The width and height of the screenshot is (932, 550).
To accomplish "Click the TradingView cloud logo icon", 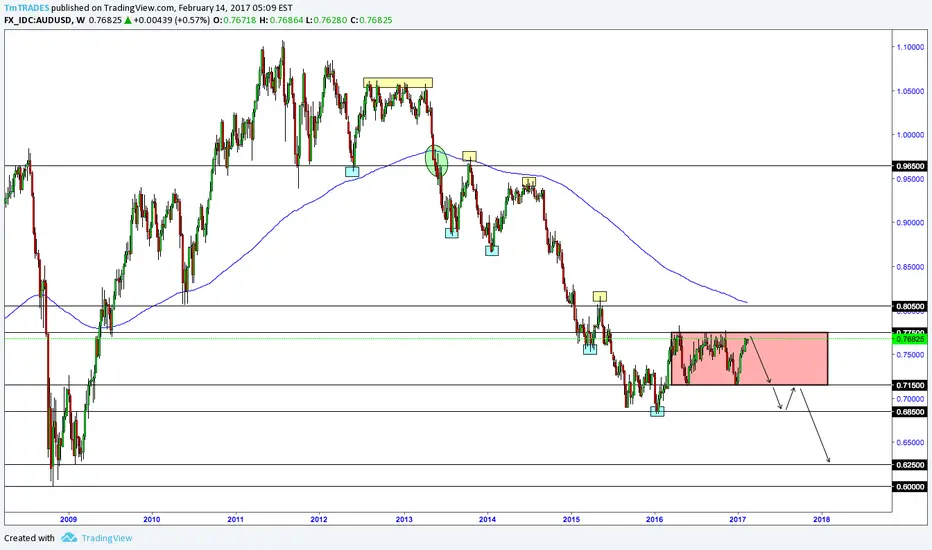I will click(x=69, y=538).
